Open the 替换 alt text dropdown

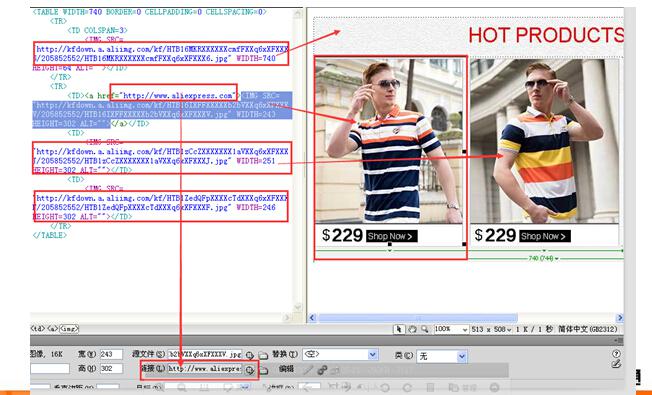(x=340, y=354)
